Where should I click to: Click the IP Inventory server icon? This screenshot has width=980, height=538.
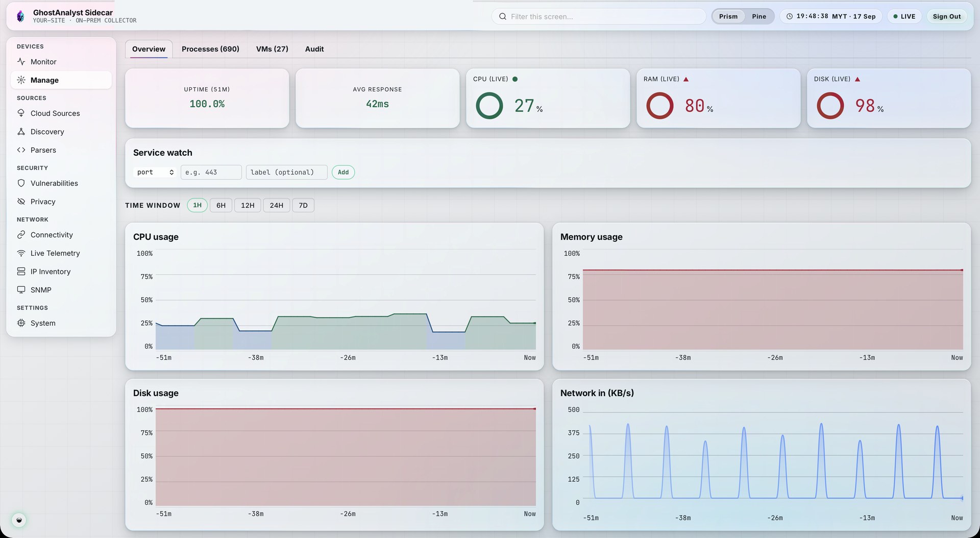[21, 272]
